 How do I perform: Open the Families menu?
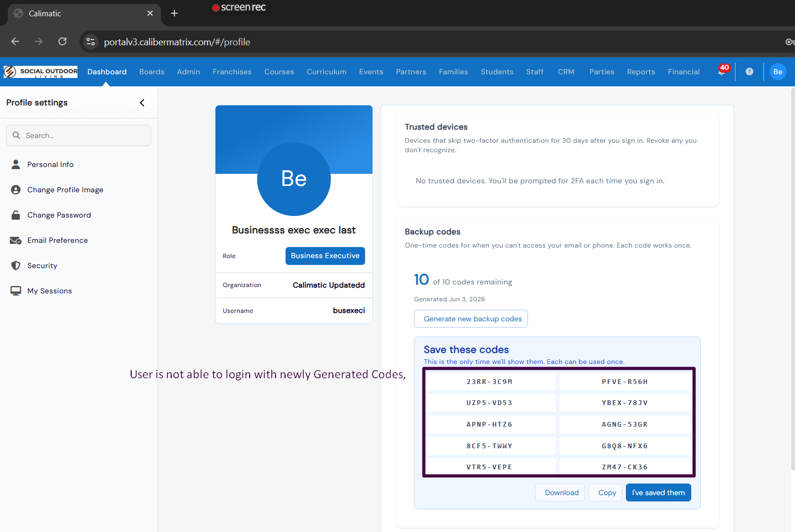tap(454, 72)
